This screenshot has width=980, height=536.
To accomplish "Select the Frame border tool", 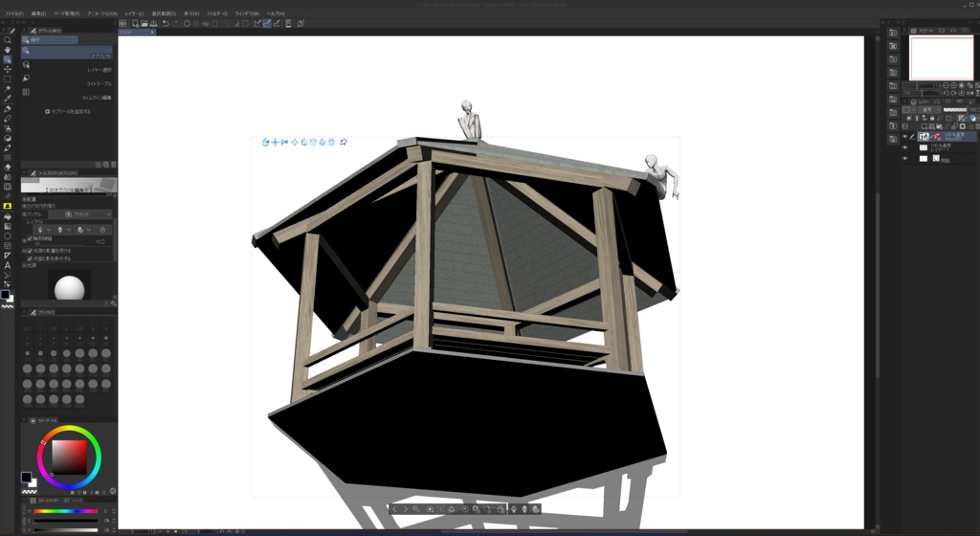I will pos(8,246).
